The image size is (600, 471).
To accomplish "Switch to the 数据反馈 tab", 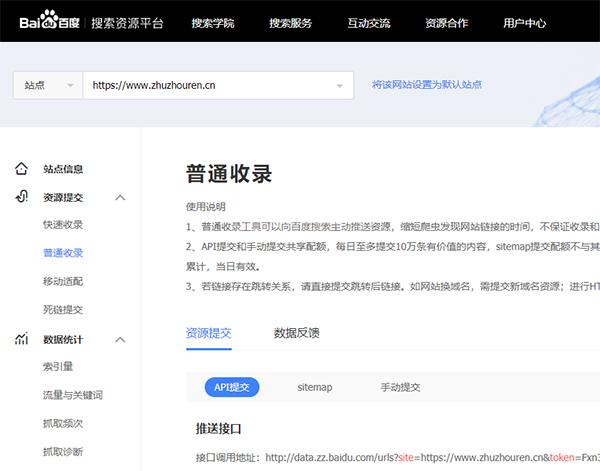I will click(x=296, y=333).
